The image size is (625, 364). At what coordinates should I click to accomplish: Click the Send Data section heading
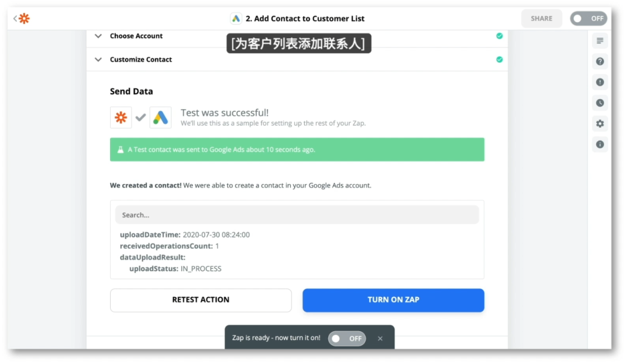coord(131,91)
